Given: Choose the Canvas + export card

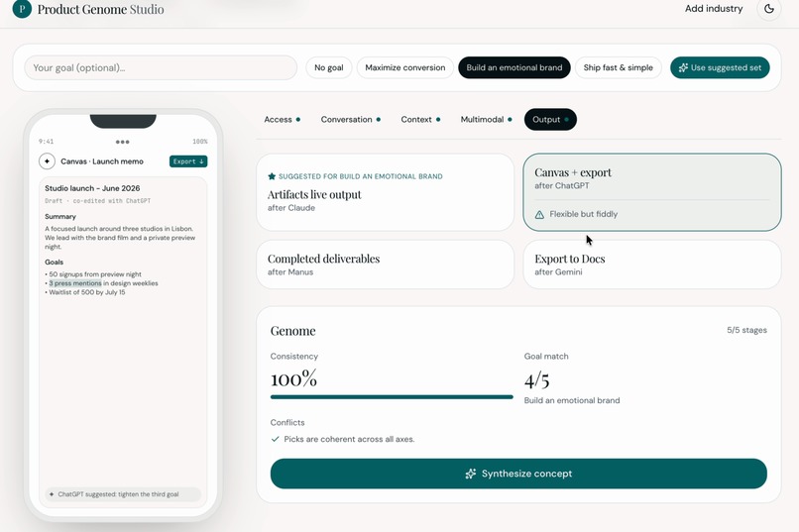Looking at the screenshot, I should 651,192.
